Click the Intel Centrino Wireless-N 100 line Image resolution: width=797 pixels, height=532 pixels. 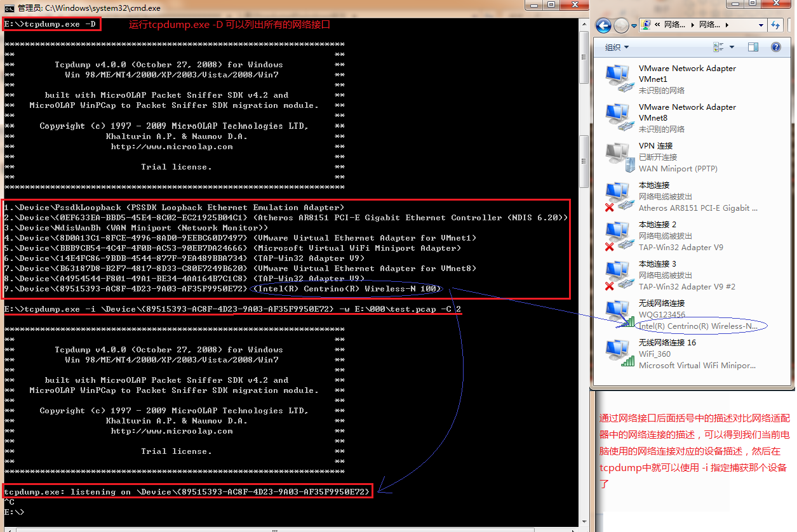[222, 289]
